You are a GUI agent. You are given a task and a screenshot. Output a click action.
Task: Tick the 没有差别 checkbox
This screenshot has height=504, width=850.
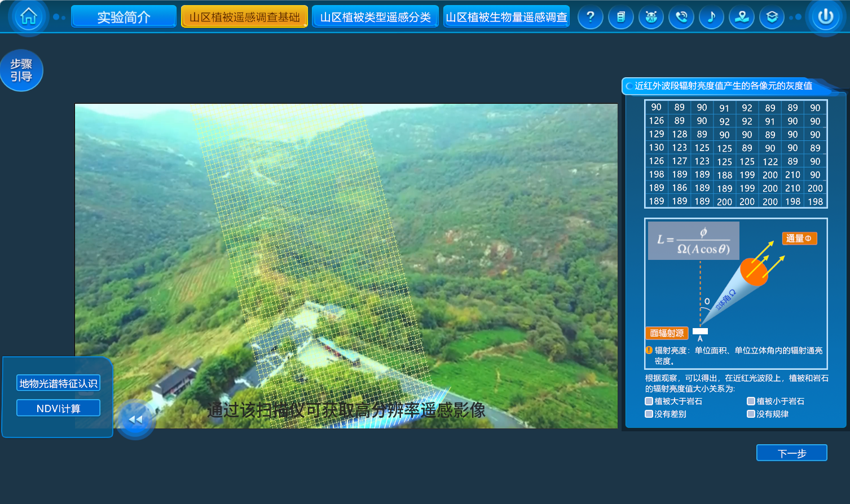[x=649, y=414]
